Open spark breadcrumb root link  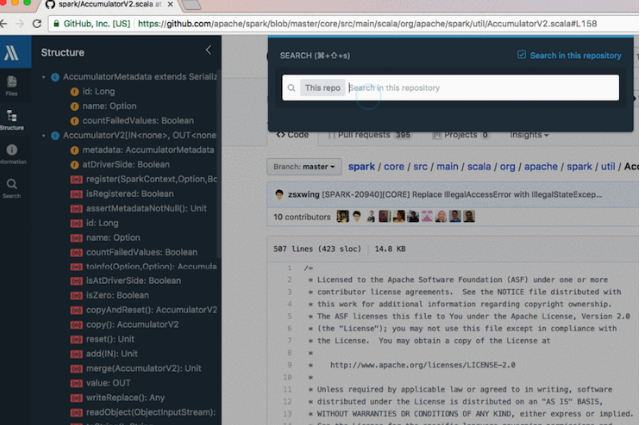tap(361, 167)
